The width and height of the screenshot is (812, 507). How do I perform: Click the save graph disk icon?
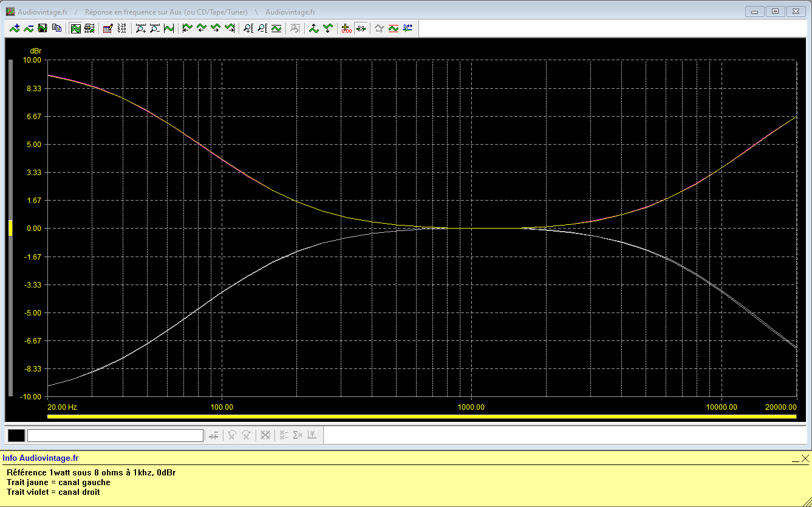click(43, 28)
